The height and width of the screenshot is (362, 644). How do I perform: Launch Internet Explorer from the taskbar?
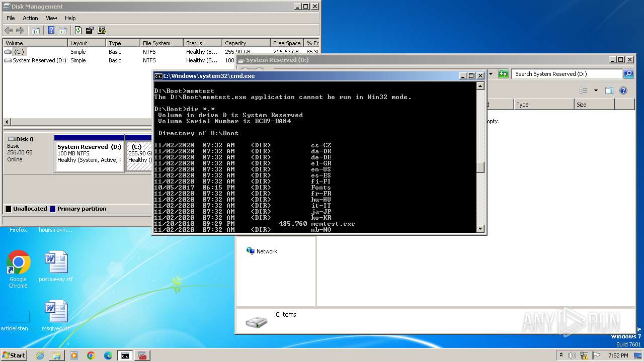point(40,355)
